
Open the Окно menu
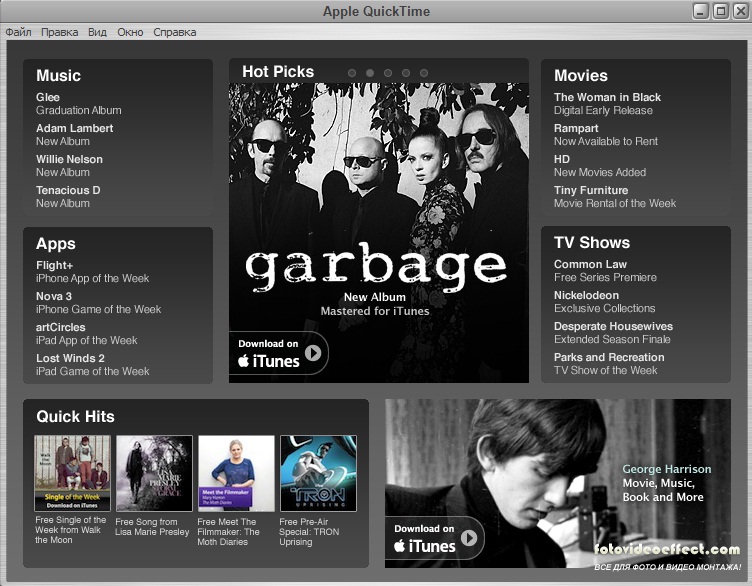(130, 32)
